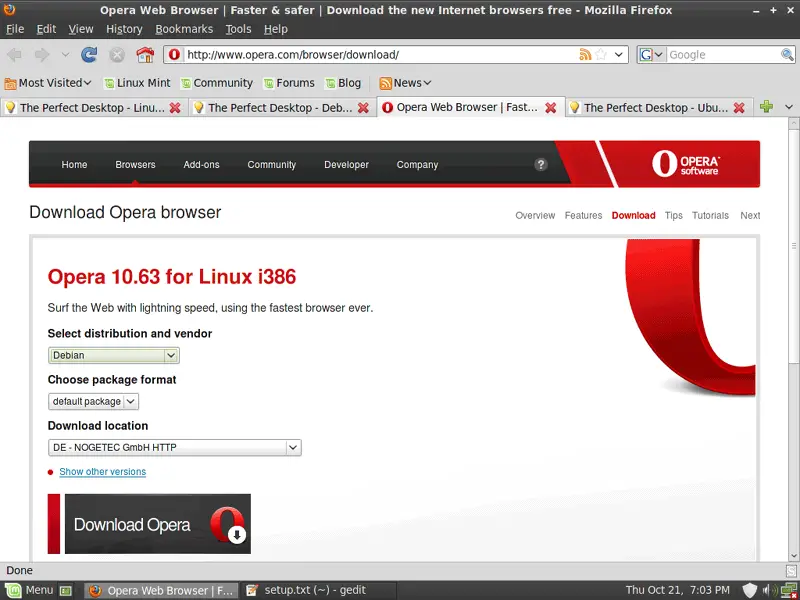Click the security shield tray icon
800x600 pixels.
[749, 590]
